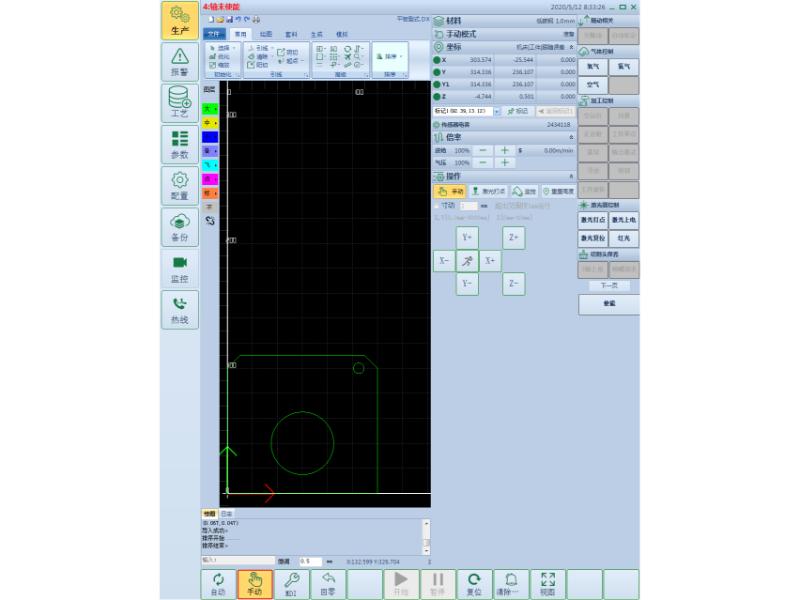The height and width of the screenshot is (600, 800).
Task: Enable the 寸动 jog step checkbox
Action: tap(437, 205)
